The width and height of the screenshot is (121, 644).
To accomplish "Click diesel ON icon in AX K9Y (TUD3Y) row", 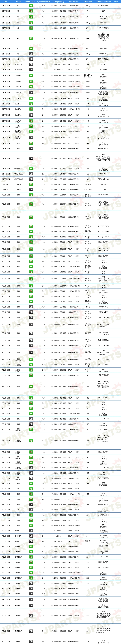I will pos(31,59).
